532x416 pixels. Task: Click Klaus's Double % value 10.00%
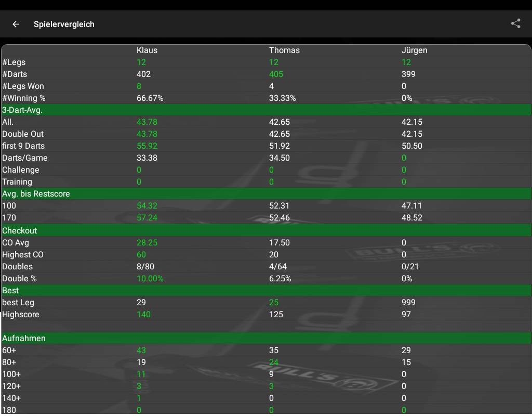point(150,279)
